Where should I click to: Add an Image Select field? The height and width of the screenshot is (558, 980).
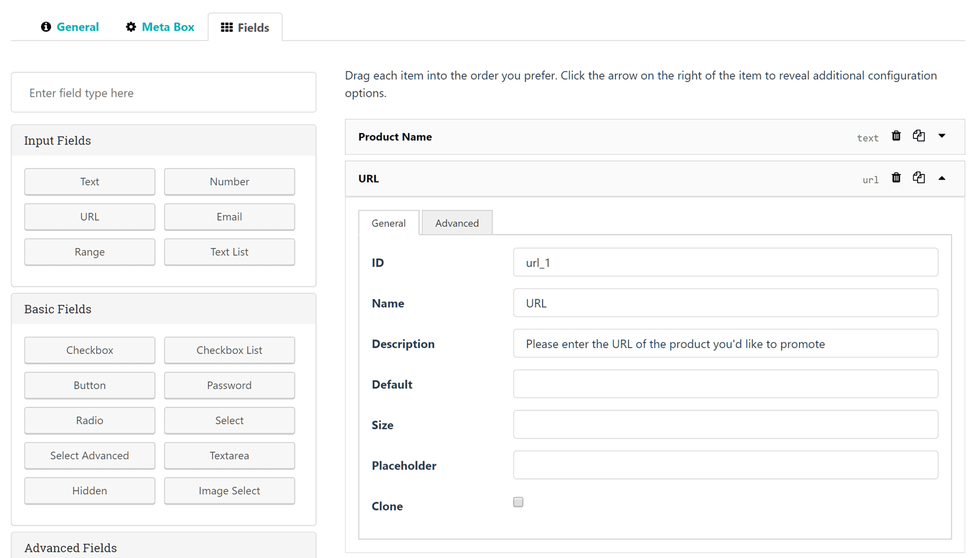[x=229, y=491]
